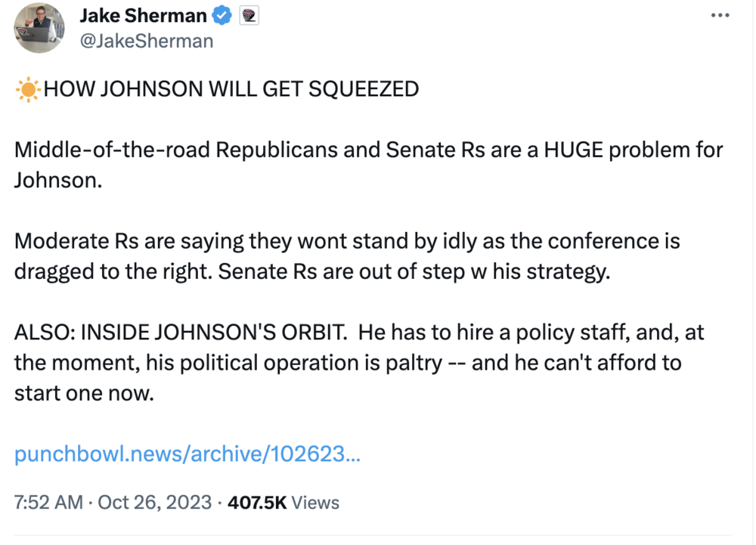Click the sentence about Senate Rs strategy

pyautogui.click(x=413, y=272)
